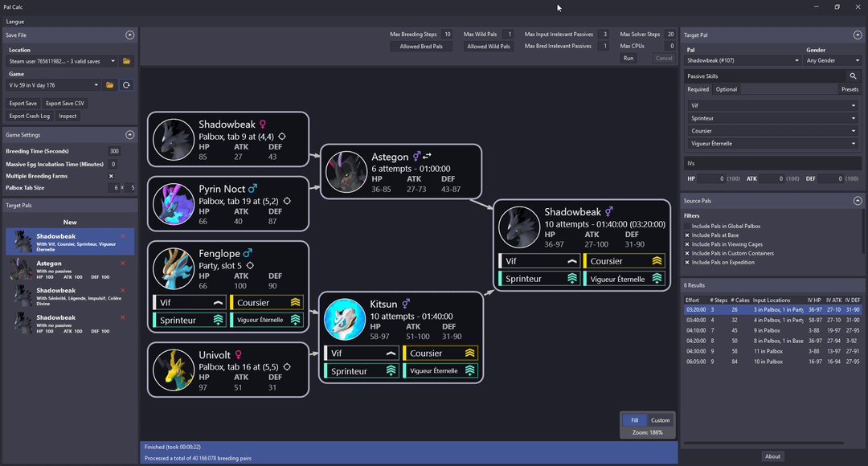Enable Include Pals in Global Palbox
This screenshot has width=868, height=466.
(687, 227)
